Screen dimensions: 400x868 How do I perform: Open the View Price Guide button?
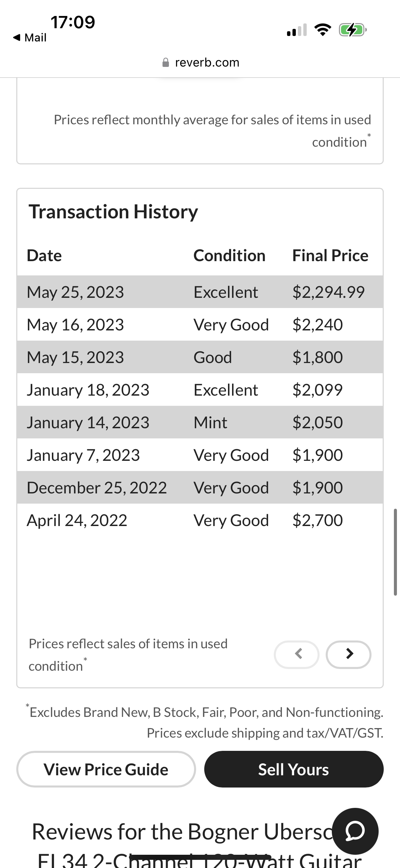[106, 769]
